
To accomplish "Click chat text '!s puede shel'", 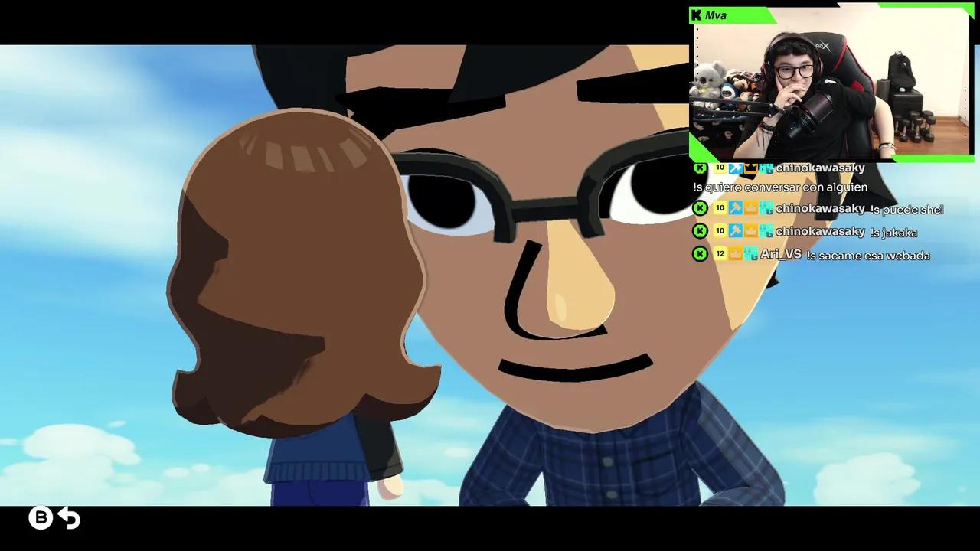I will tap(906, 209).
